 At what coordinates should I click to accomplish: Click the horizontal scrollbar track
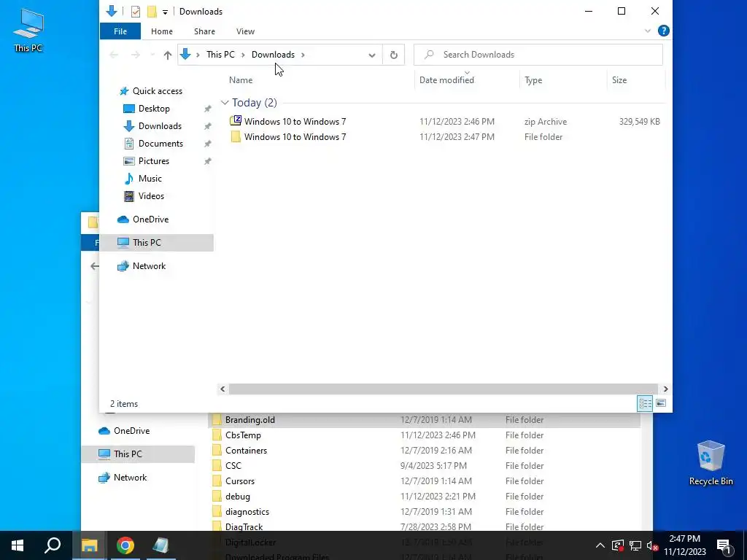(x=443, y=389)
